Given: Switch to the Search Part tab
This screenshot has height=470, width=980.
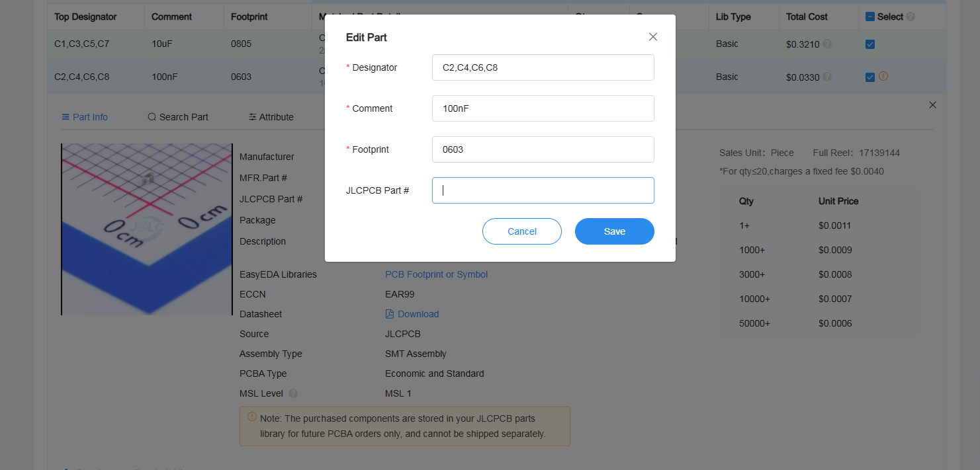Looking at the screenshot, I should tap(178, 117).
